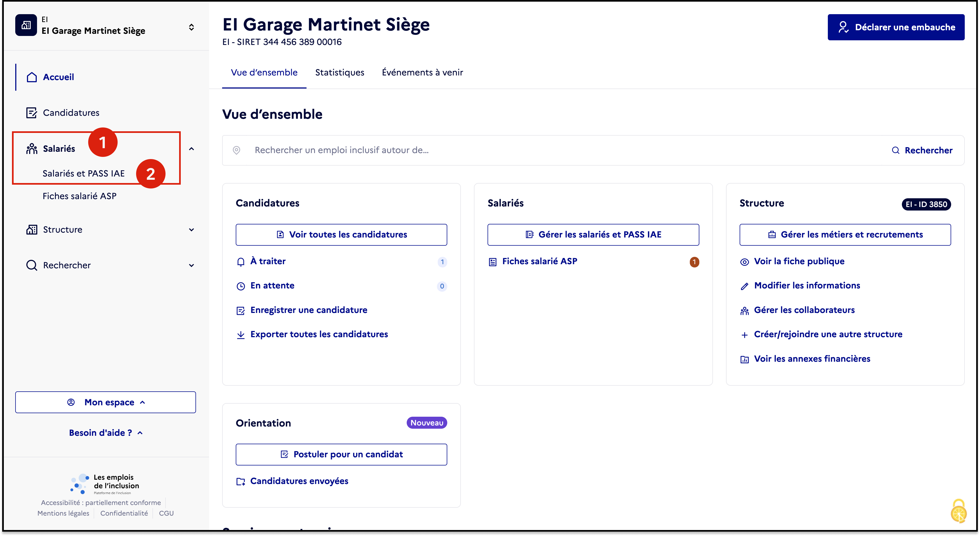Open En attente candidatures link
980x536 pixels.
click(272, 285)
